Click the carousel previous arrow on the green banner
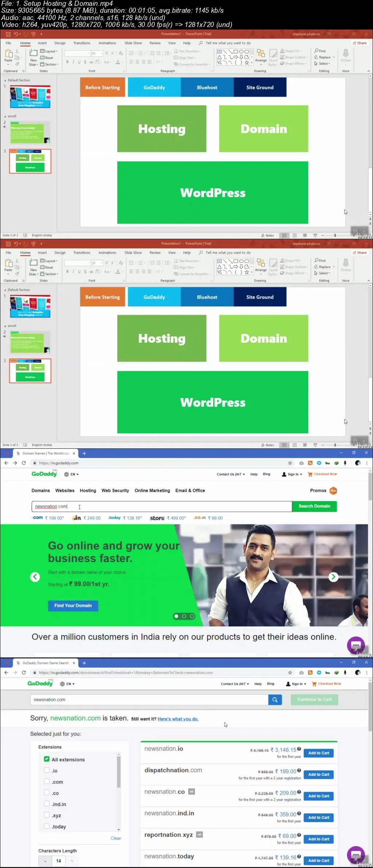The image size is (373, 868). pos(35,577)
